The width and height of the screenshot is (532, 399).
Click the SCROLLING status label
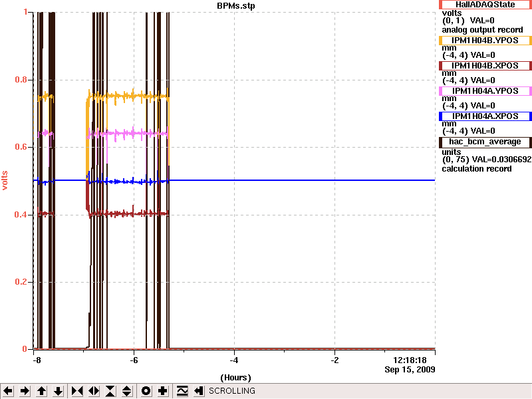pyautogui.click(x=232, y=391)
